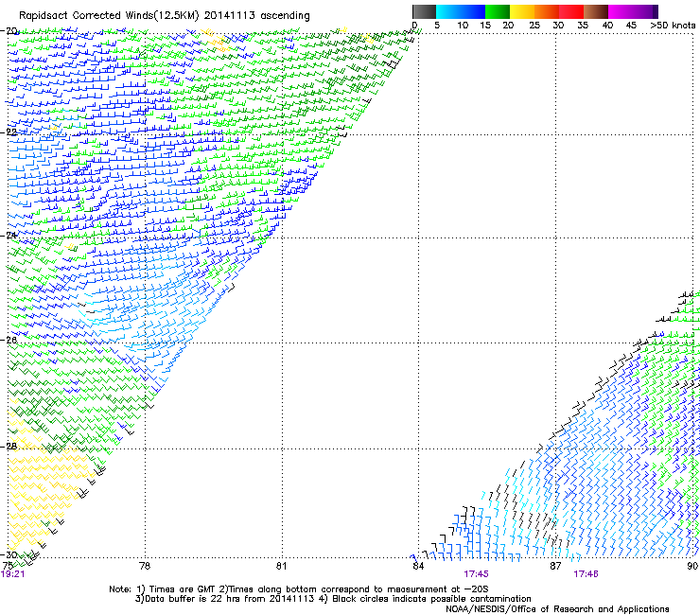The height and width of the screenshot is (615, 700).
Task: Click the orange 25-30 knots legend segment
Action: 547,11
